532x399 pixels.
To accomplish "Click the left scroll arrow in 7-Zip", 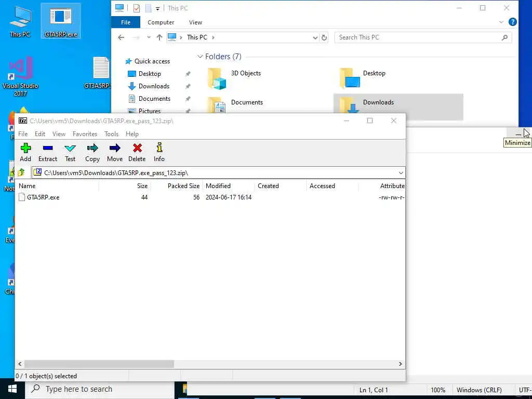I will pyautogui.click(x=20, y=364).
